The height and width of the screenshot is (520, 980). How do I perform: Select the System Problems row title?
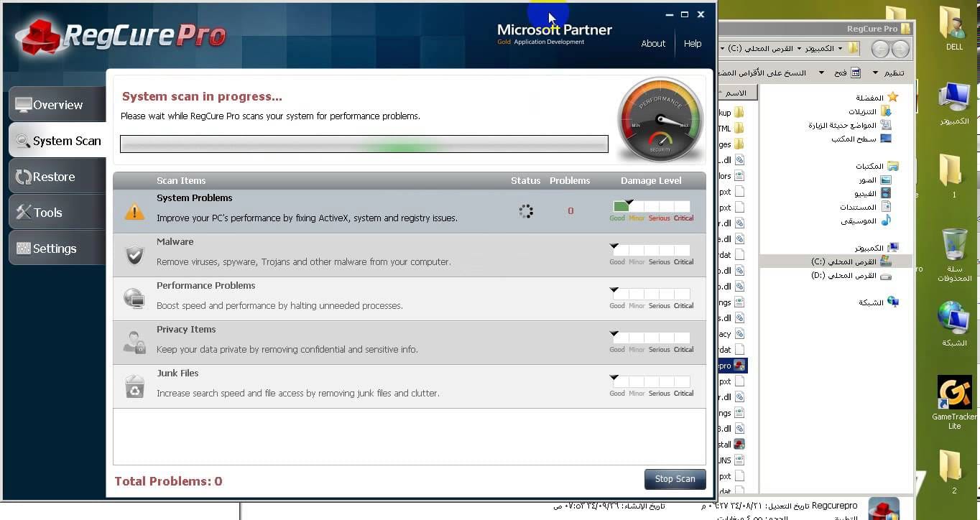195,198
